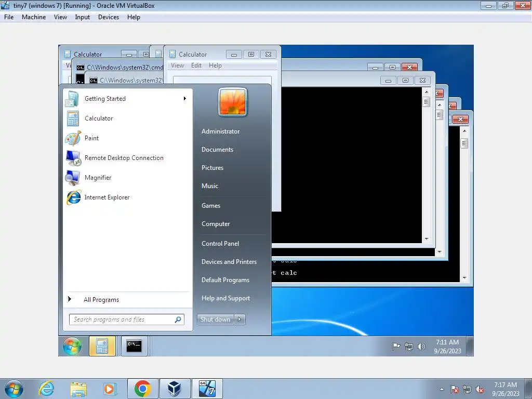The image size is (532, 399).
Task: Click the Administrator user picture
Action: (233, 102)
